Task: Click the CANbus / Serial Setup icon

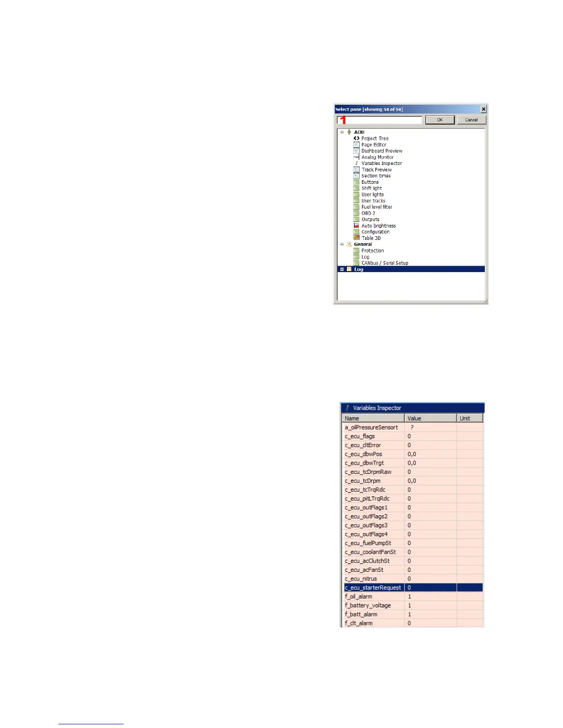Action: point(356,263)
